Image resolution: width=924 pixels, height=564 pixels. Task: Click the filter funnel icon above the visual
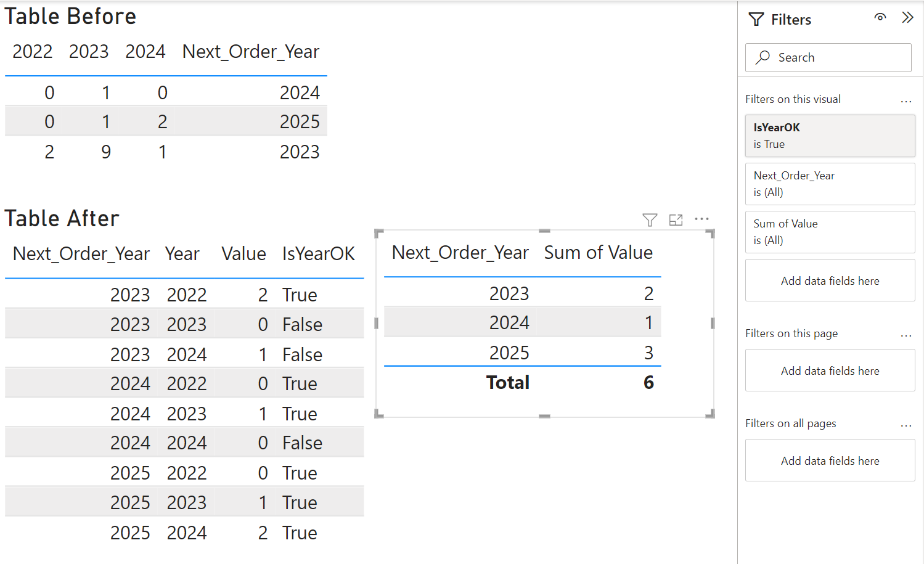click(650, 220)
